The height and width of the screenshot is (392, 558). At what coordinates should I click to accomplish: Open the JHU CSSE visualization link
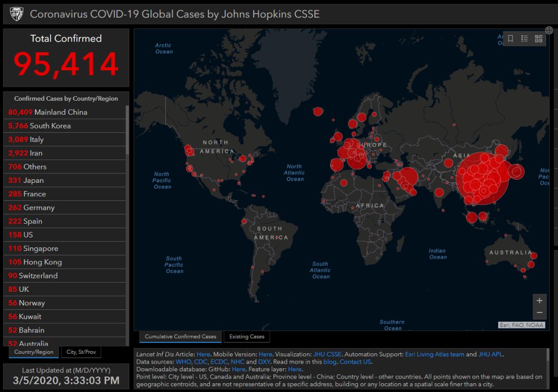tap(327, 354)
